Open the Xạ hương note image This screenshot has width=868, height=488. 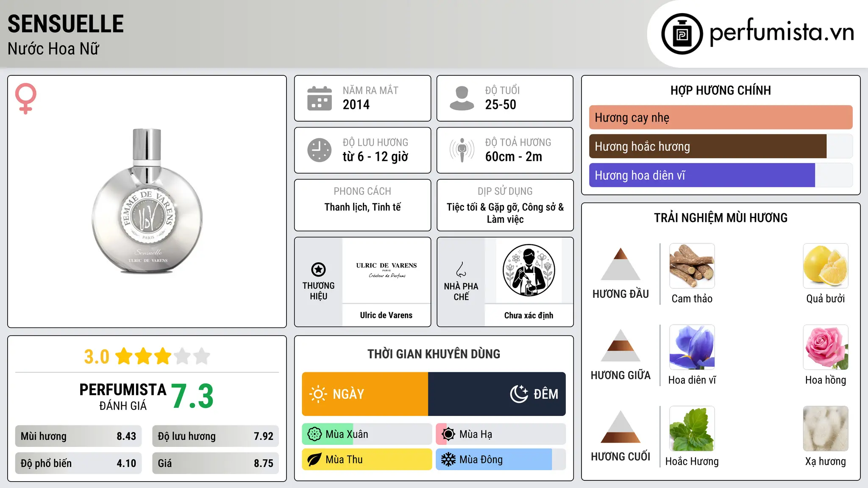[x=826, y=429]
